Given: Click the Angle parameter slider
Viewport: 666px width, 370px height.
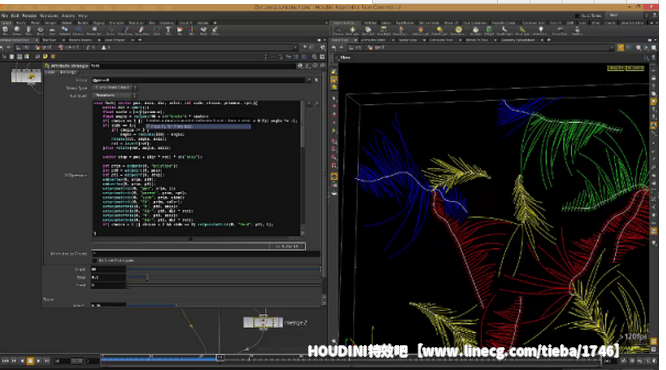Looking at the screenshot, I should pos(224,269).
